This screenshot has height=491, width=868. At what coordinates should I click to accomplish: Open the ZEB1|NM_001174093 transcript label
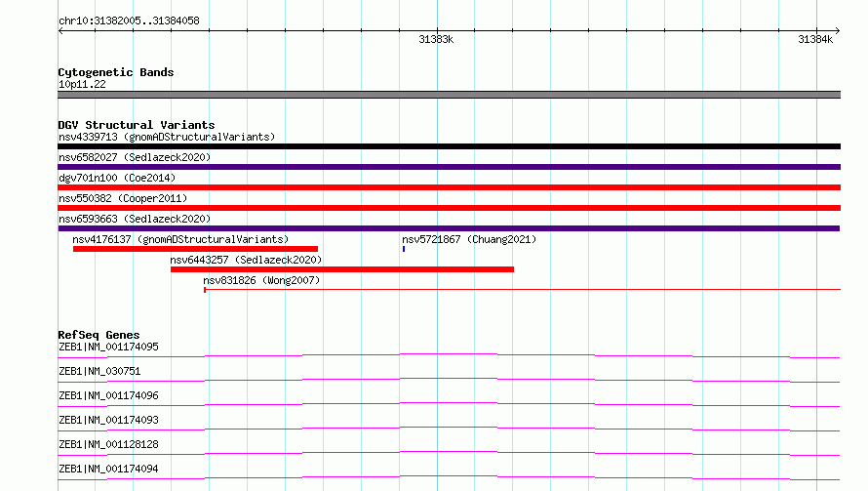[x=108, y=420]
